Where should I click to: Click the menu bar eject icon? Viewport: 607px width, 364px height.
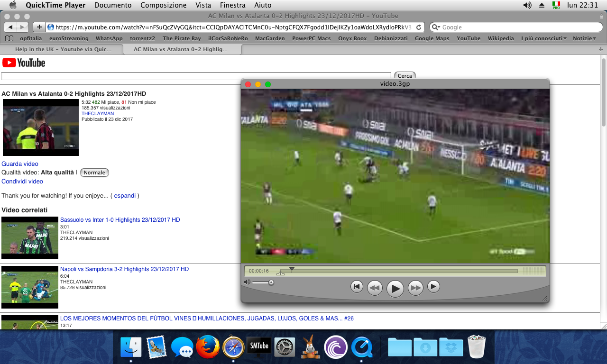542,5
